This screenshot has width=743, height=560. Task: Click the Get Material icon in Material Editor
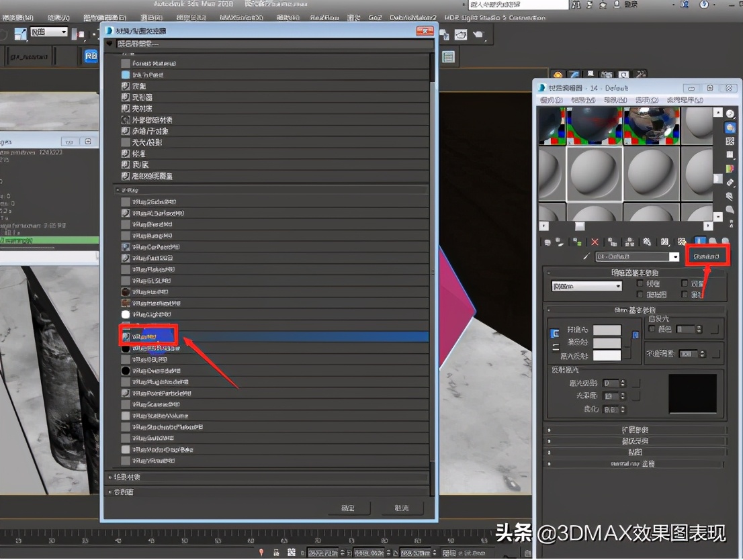(547, 242)
